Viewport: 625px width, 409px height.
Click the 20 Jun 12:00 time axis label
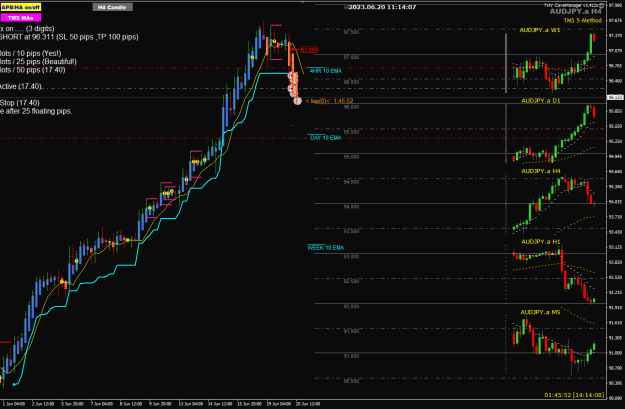coord(308,404)
